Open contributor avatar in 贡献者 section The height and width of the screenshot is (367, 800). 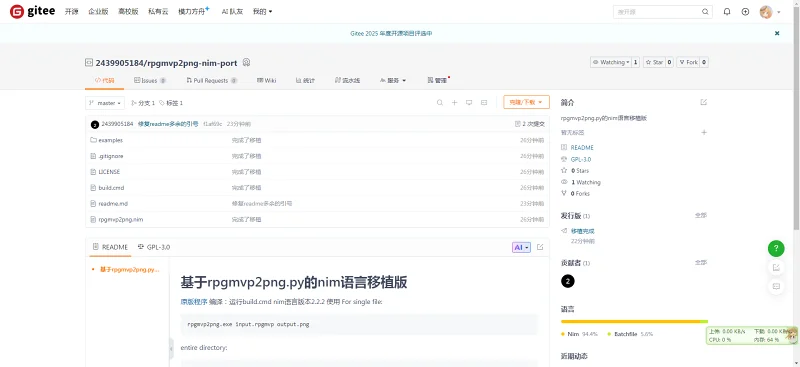(x=567, y=281)
